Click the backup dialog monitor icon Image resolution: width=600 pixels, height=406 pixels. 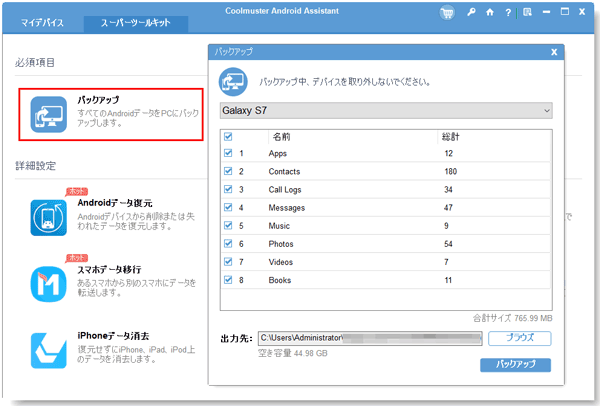[x=233, y=82]
